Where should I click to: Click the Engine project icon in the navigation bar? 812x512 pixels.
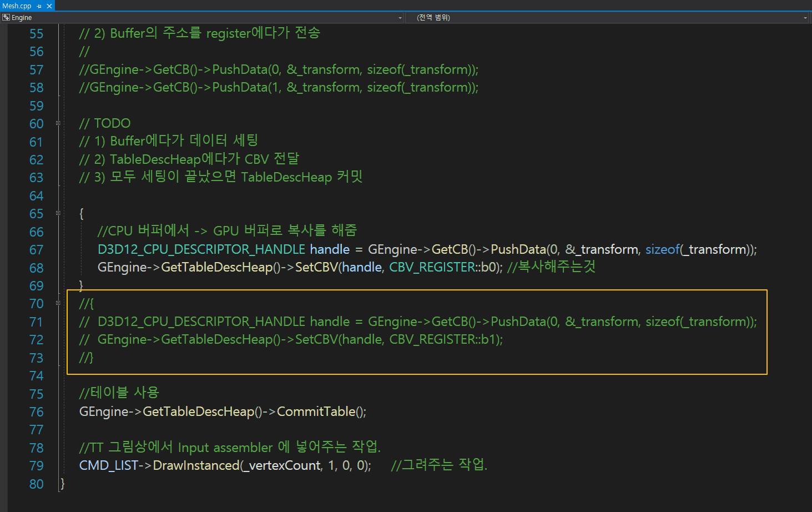pos(6,18)
